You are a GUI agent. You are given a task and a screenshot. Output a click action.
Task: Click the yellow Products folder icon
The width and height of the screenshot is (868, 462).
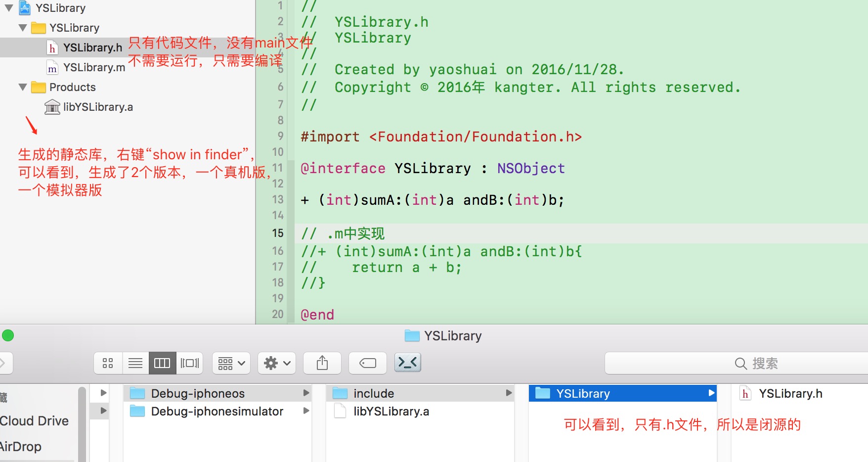[39, 87]
